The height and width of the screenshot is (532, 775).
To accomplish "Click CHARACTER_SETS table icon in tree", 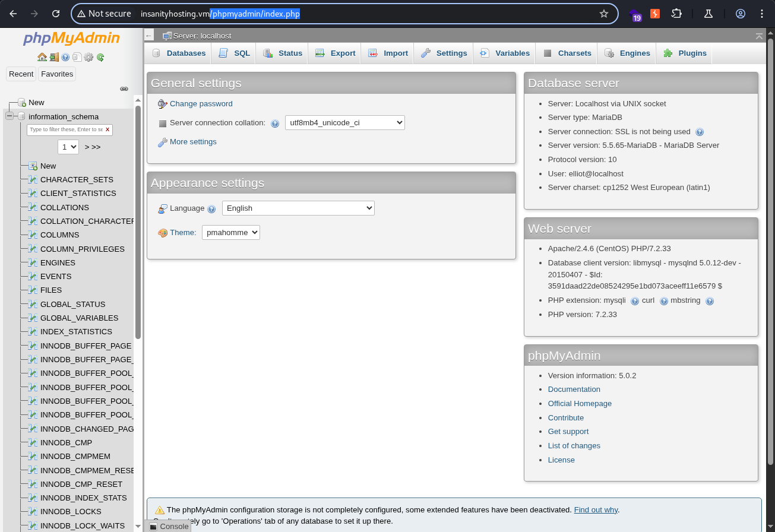I will click(33, 179).
